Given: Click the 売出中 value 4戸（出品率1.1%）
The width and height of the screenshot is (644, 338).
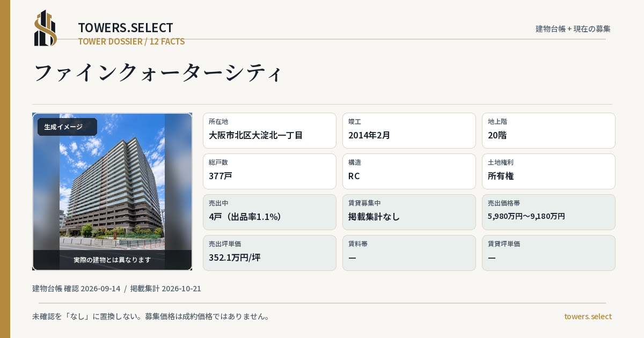Looking at the screenshot, I should point(245,217).
